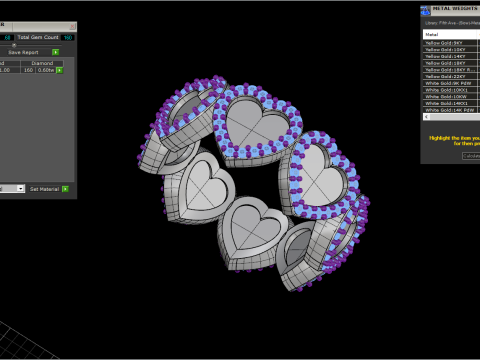Click the slider handle under Total Gem Count
Screen dimensions: 480x360
14,45
